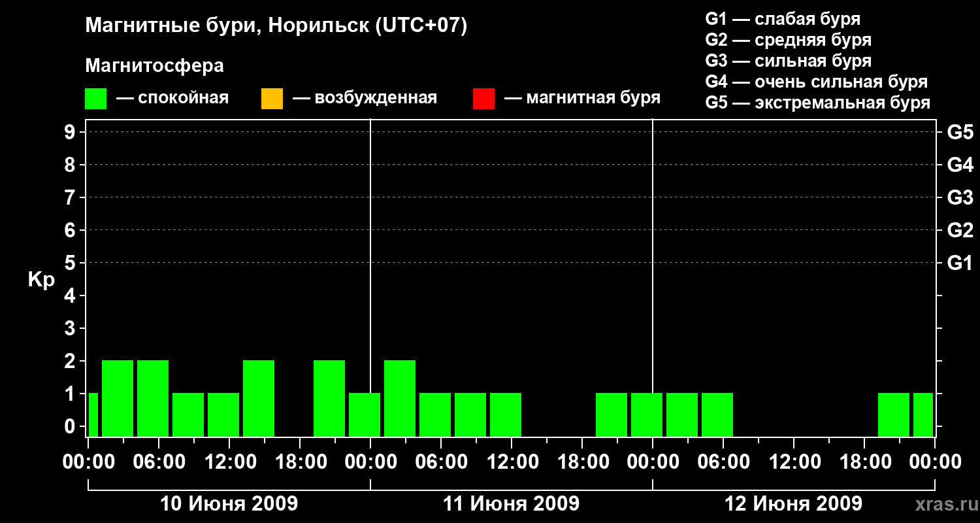Click the Kp 1 bar for 10:00–13:00 on 11 Июня
Viewport: 980px width, 523px height.
[506, 414]
